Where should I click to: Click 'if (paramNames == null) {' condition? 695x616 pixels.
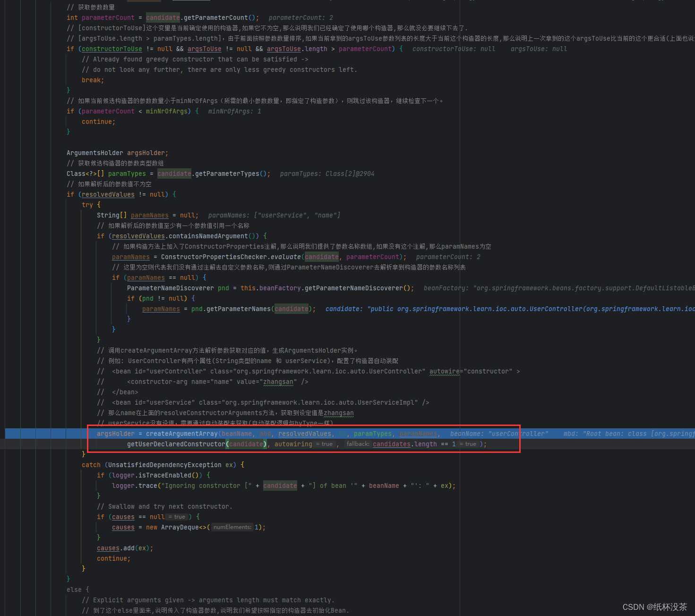click(x=159, y=278)
